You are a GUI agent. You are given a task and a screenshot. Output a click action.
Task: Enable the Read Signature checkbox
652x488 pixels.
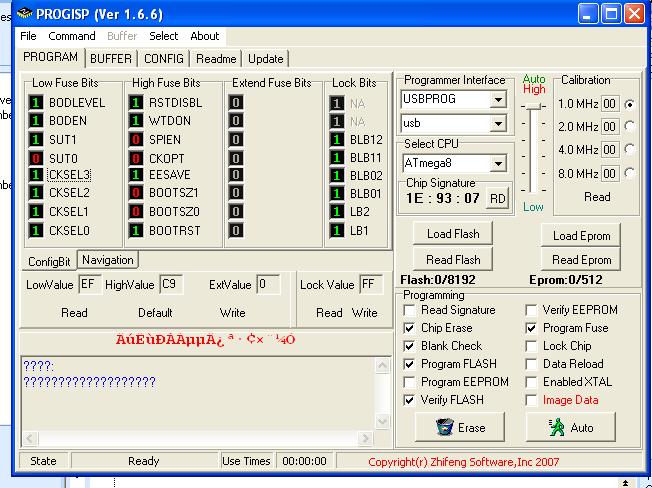pyautogui.click(x=409, y=310)
